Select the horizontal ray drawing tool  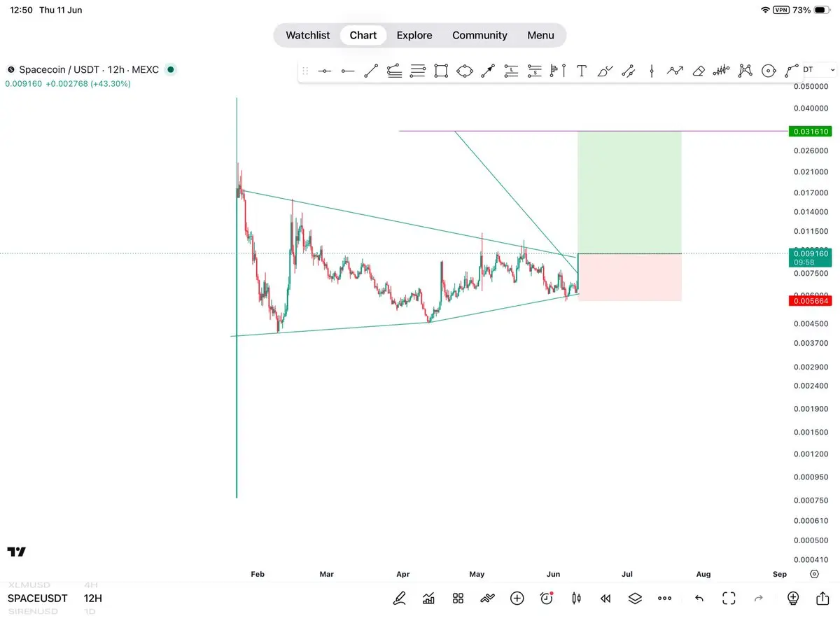click(x=347, y=71)
